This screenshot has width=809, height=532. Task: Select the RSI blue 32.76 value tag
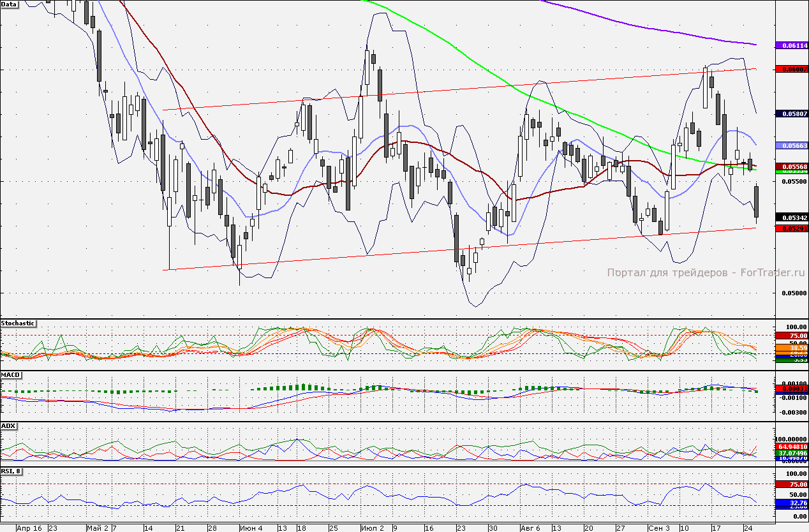point(792,503)
